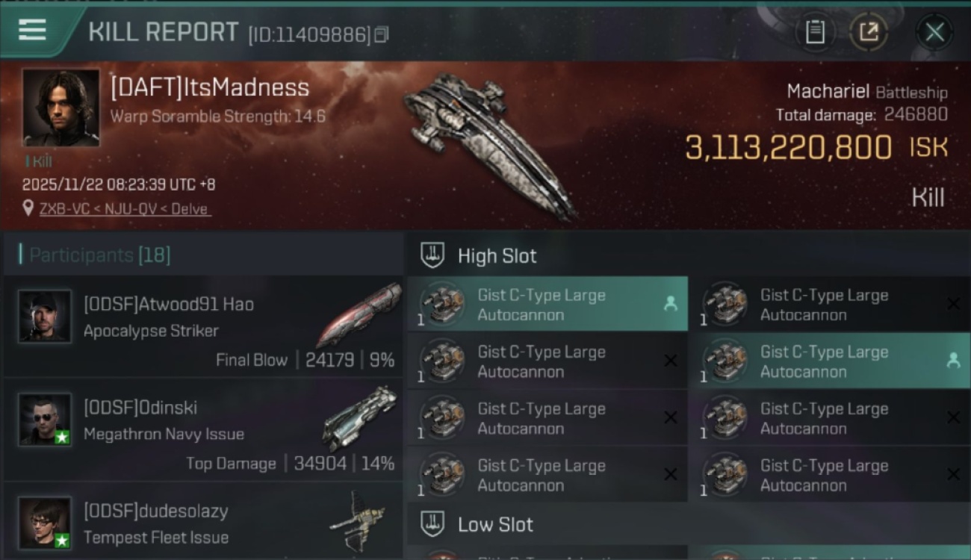Copy the kill report ID icon
971x560 pixels.
[x=382, y=34]
